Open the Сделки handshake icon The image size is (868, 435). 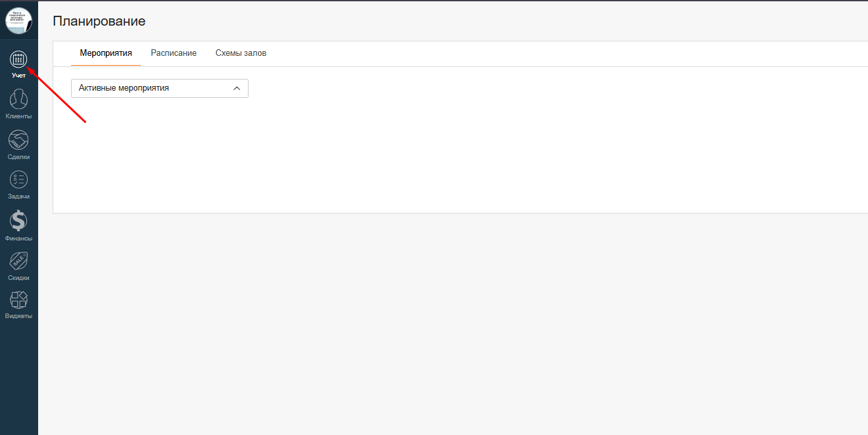(x=18, y=140)
